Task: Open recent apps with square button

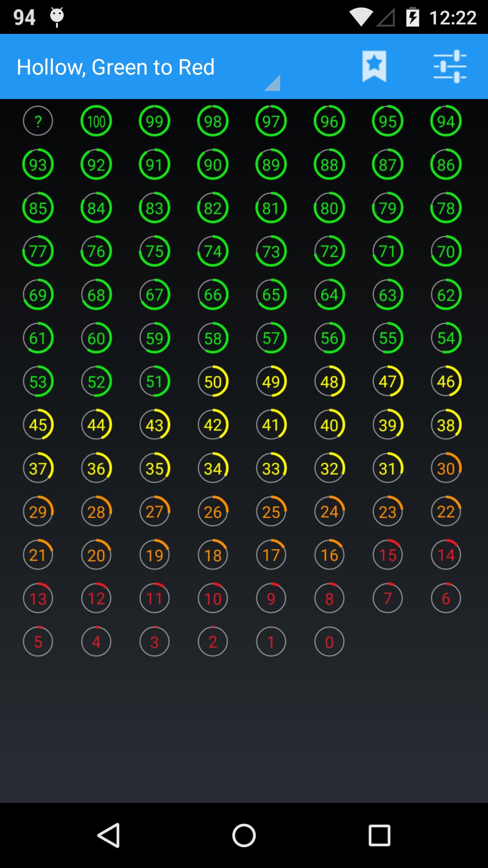Action: 379,835
